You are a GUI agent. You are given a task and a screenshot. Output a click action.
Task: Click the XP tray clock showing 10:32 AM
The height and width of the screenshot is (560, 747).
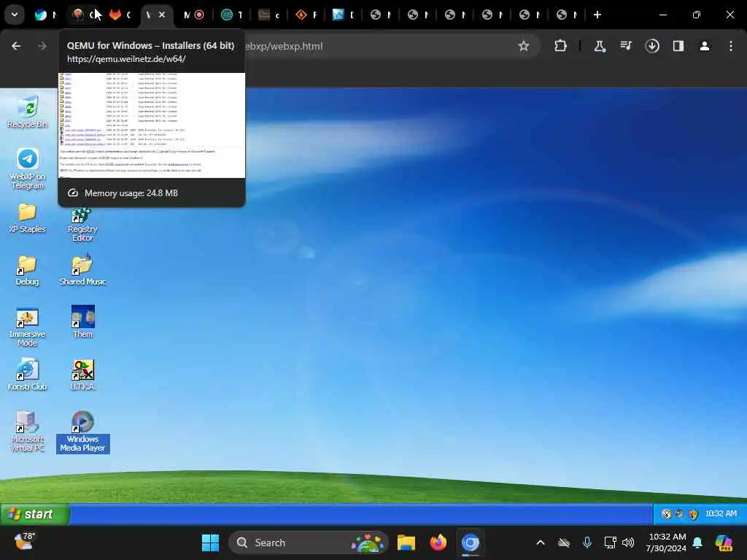click(721, 514)
